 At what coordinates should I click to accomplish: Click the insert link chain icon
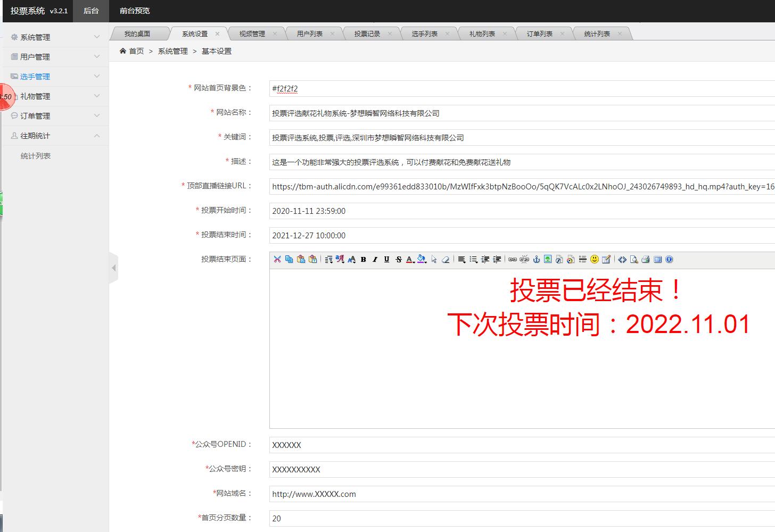pyautogui.click(x=512, y=259)
